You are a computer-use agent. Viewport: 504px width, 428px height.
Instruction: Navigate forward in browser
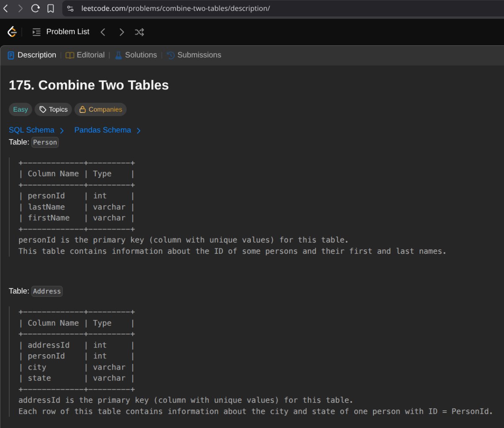click(20, 8)
